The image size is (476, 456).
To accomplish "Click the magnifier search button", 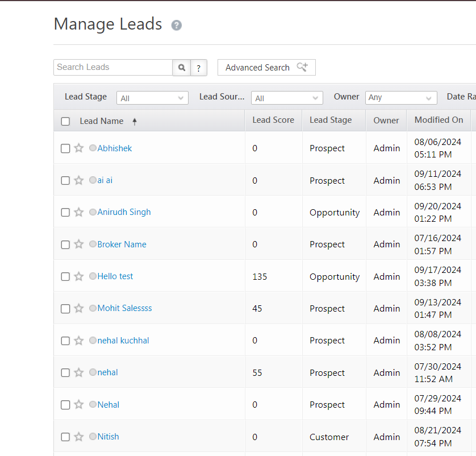I will point(182,68).
